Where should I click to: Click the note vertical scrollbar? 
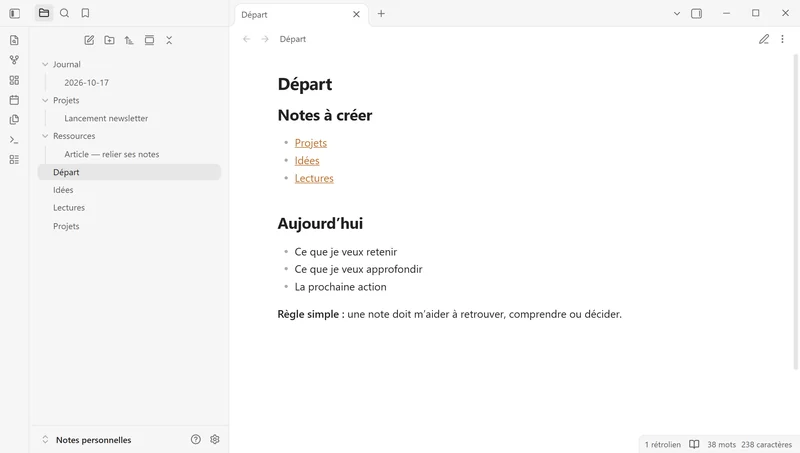[x=795, y=211]
